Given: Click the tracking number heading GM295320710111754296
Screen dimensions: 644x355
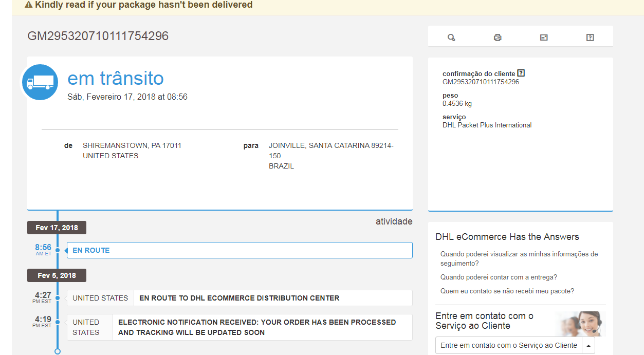Looking at the screenshot, I should [98, 36].
